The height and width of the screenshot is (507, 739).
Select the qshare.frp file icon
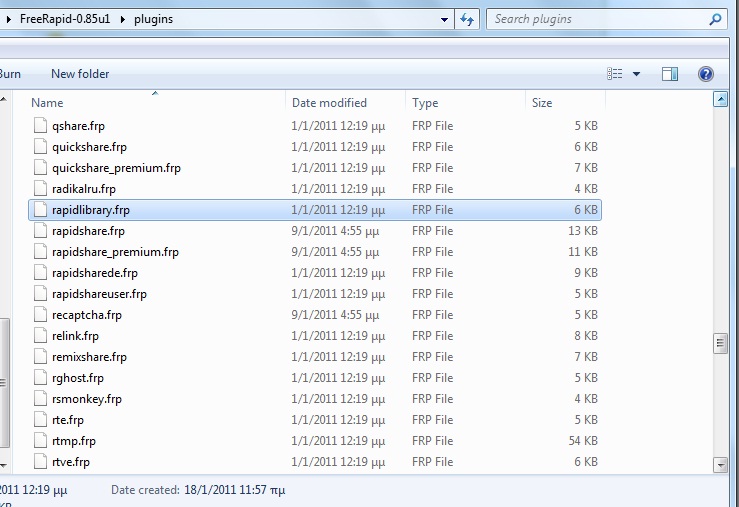(x=40, y=126)
